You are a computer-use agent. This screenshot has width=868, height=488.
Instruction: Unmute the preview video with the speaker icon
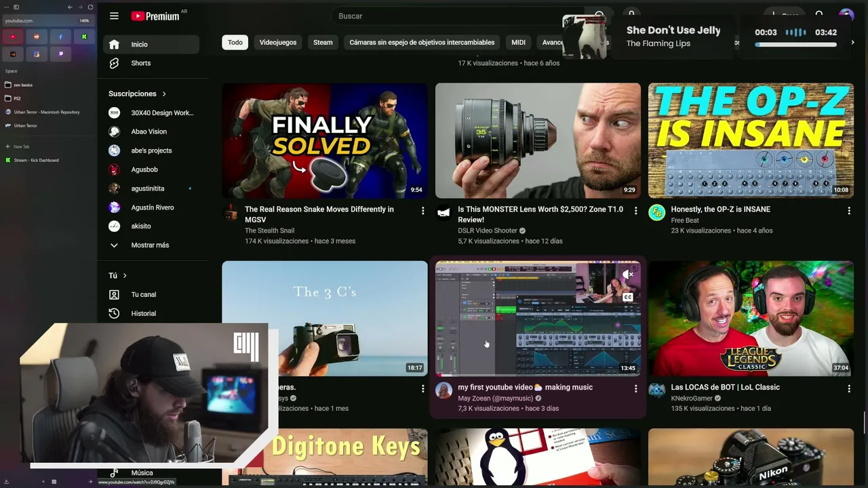(x=628, y=274)
